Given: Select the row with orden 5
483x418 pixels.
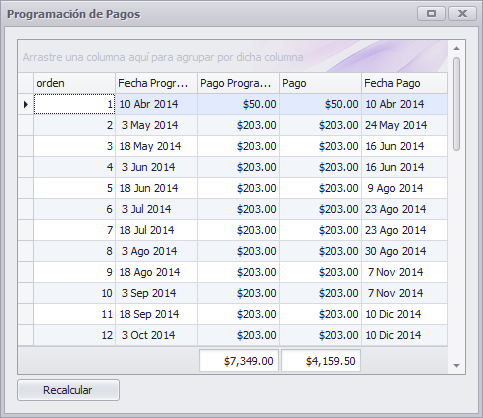Looking at the screenshot, I should point(233,188).
